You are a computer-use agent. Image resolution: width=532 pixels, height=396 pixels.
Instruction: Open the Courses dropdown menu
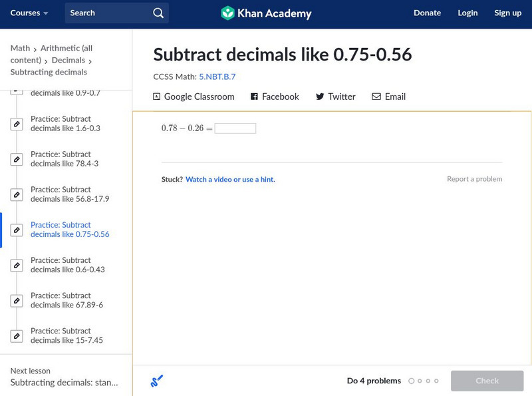pyautogui.click(x=29, y=13)
